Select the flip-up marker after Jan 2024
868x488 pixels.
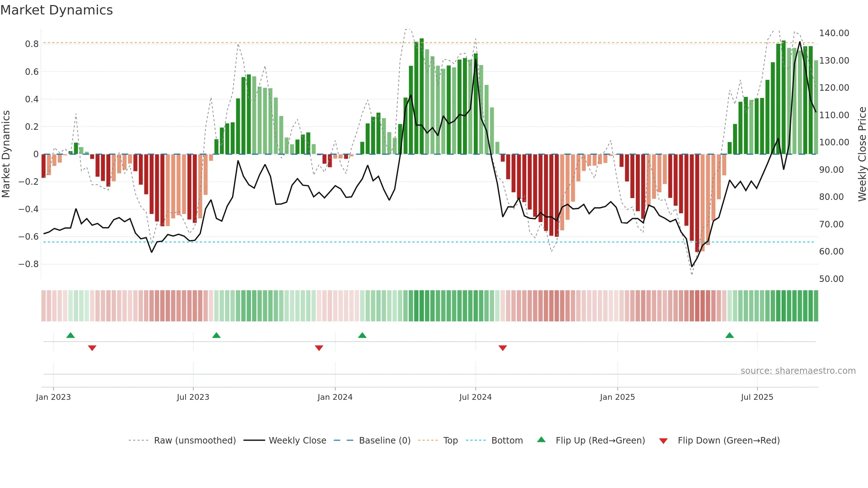(x=362, y=335)
